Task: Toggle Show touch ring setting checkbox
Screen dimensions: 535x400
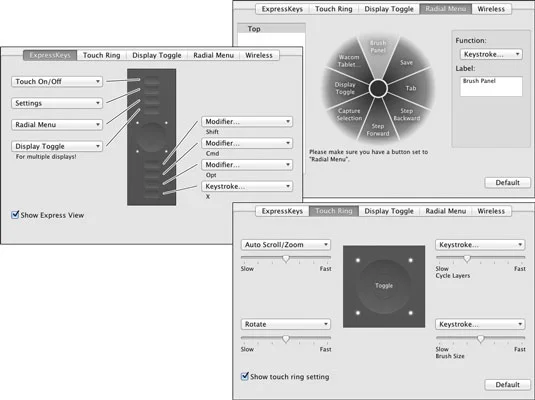Action: [245, 376]
